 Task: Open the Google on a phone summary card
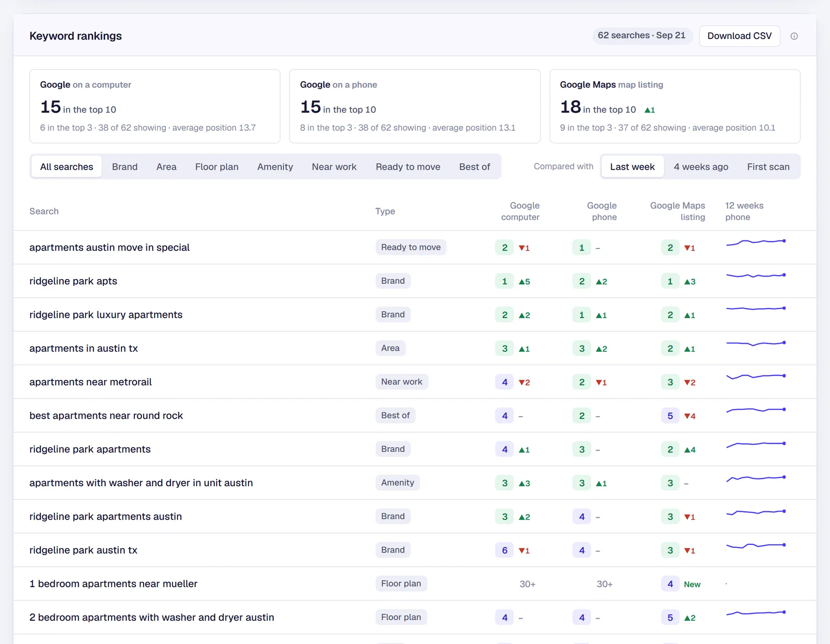tap(414, 106)
